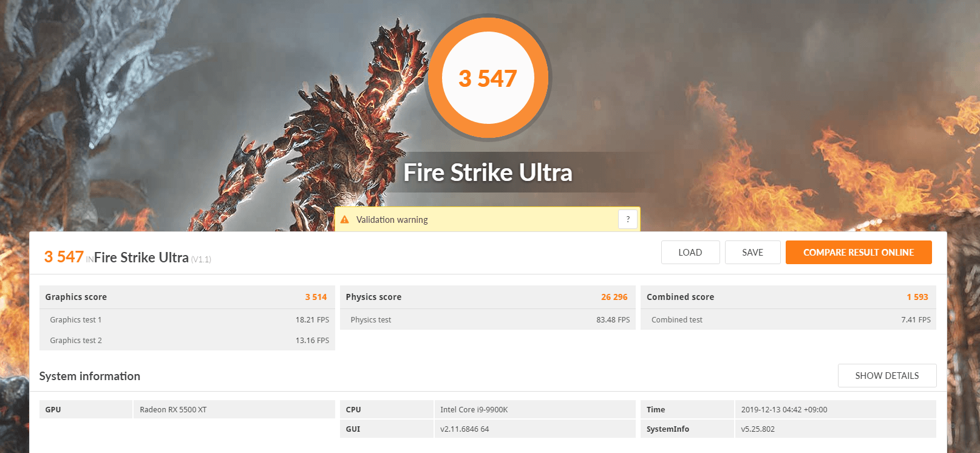Click the 18.21 FPS value
This screenshot has height=453, width=980.
(312, 320)
